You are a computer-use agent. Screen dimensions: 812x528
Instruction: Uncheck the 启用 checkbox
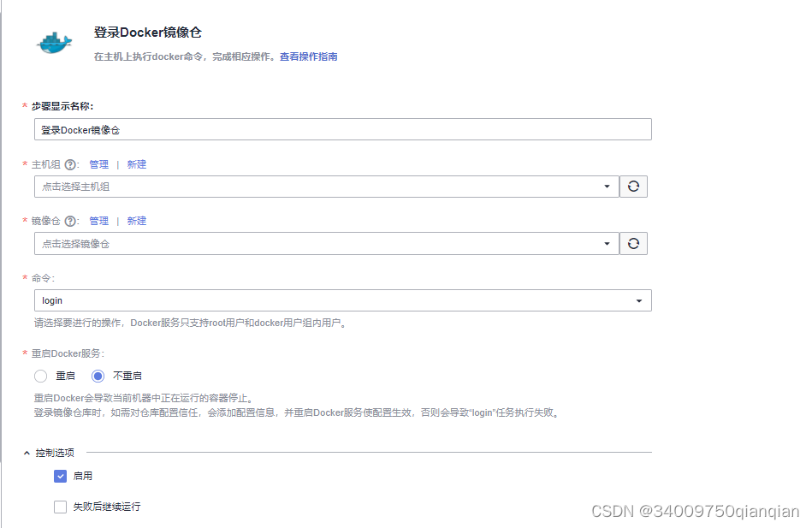61,476
